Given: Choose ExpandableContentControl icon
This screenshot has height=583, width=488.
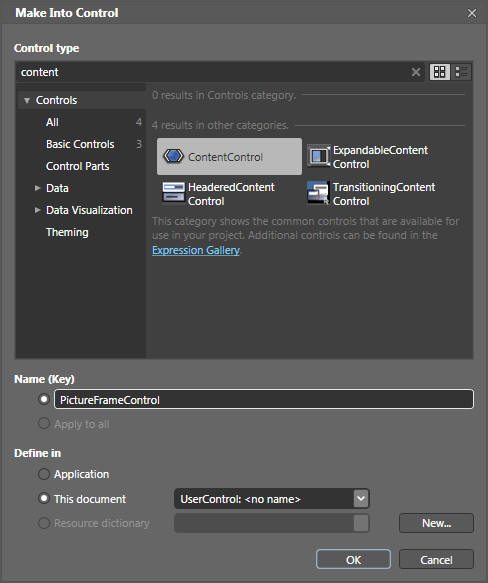Looking at the screenshot, I should click(319, 156).
